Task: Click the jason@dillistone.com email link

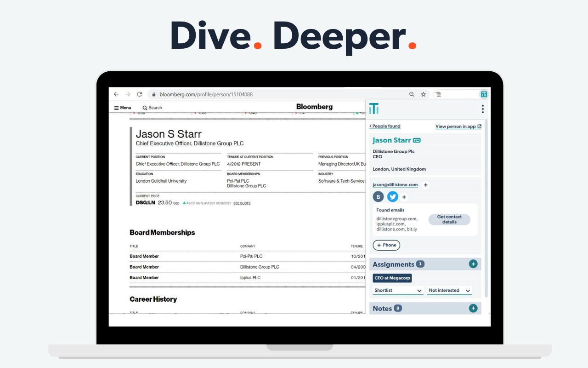Action: (395, 185)
